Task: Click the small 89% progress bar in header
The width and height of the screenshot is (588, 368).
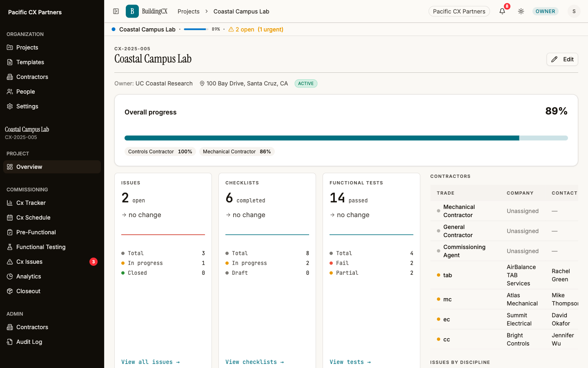Action: 196,29
